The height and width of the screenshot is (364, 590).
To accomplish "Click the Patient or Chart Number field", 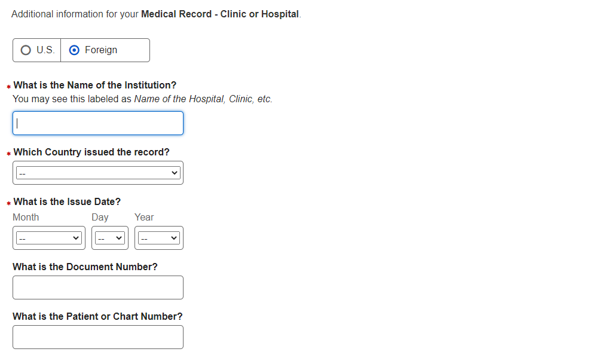I will (98, 337).
